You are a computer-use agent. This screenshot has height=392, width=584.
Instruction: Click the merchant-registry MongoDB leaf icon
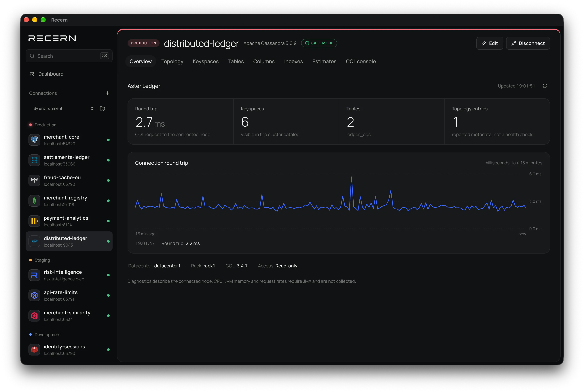(34, 201)
